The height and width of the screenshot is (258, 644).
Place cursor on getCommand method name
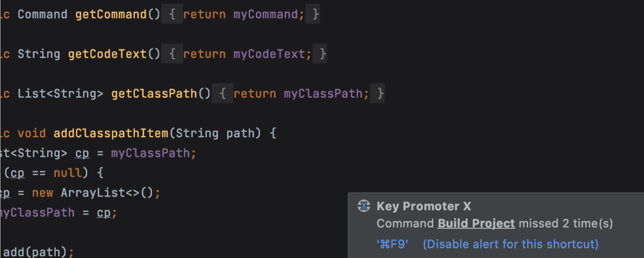[x=111, y=14]
